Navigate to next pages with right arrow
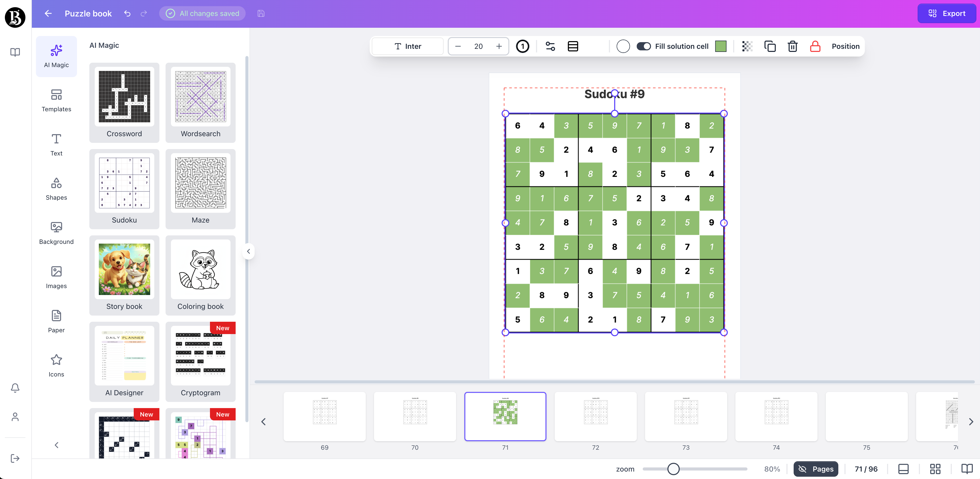980x479 pixels. [971, 421]
